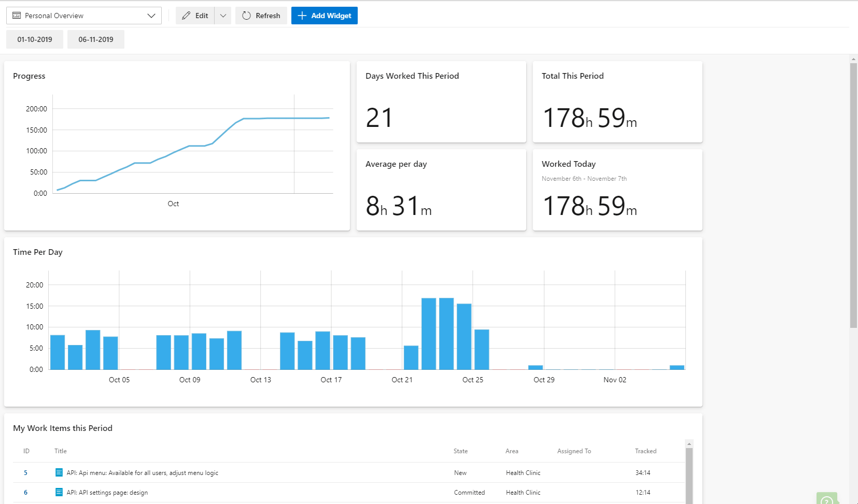Click the work items list scrollbar up arrow
Screen dimensions: 858x504
(689, 444)
